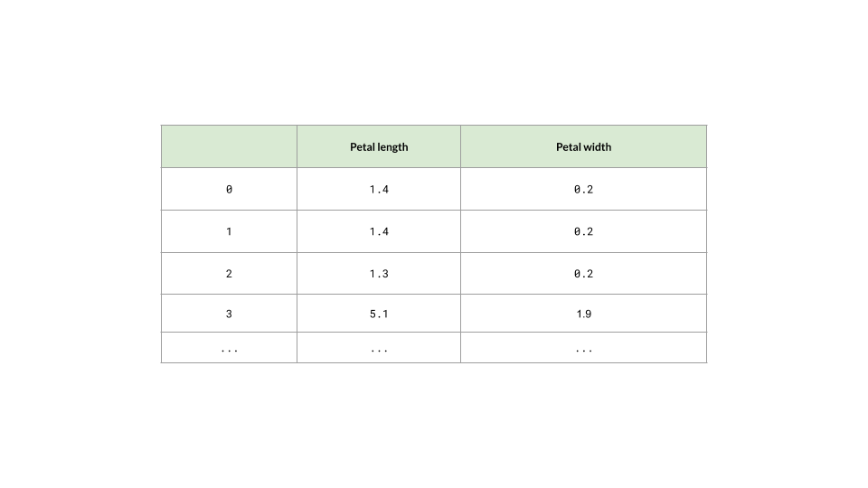The width and height of the screenshot is (868, 488).
Task: Select row index 1 cell
Action: pos(229,231)
